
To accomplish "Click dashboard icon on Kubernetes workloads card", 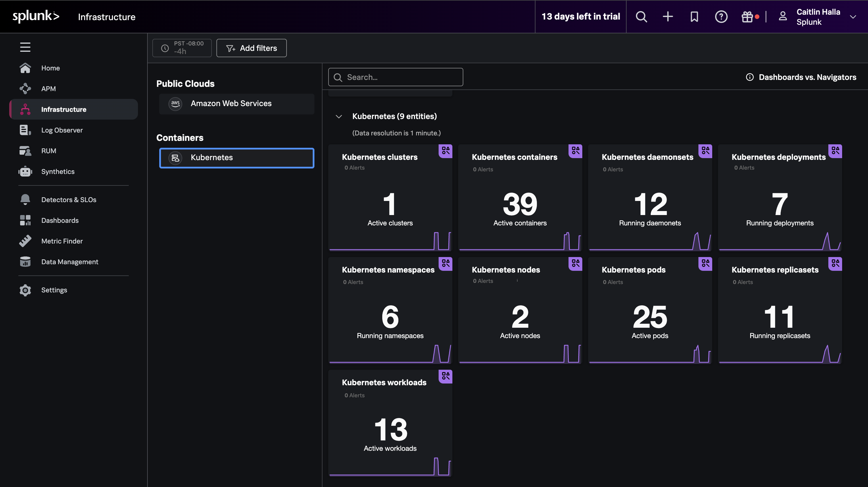I will point(445,376).
